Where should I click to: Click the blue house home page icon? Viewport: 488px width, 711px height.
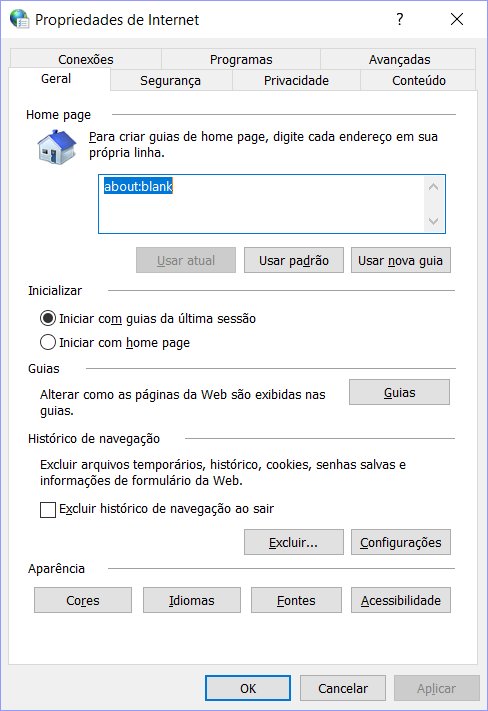tap(57, 147)
